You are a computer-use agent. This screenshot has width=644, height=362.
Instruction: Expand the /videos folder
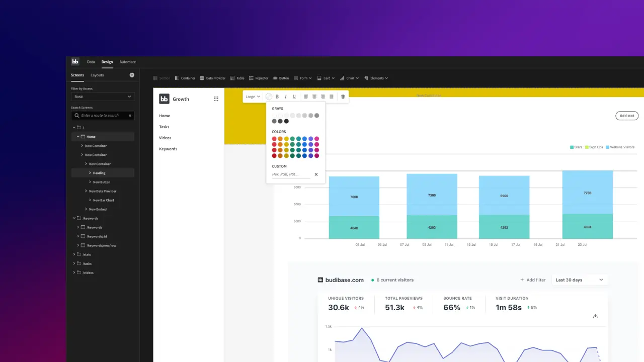coord(74,273)
